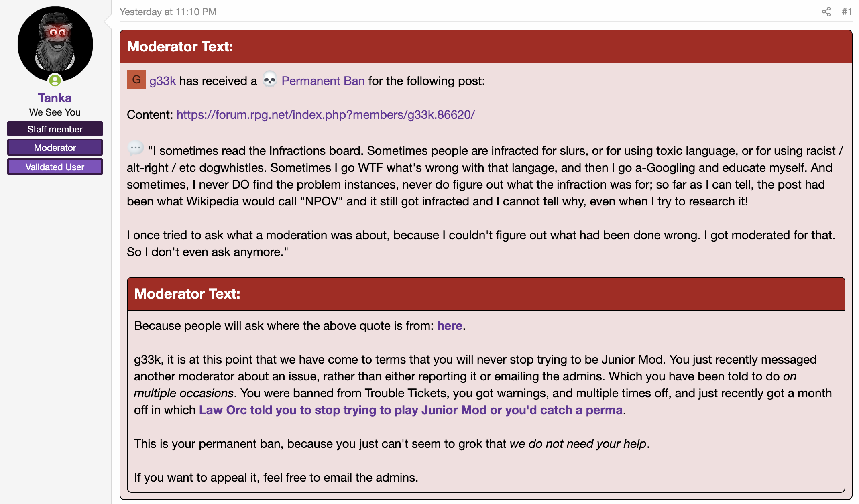859x504 pixels.
Task: Click the #1 post number permalink
Action: pyautogui.click(x=847, y=12)
